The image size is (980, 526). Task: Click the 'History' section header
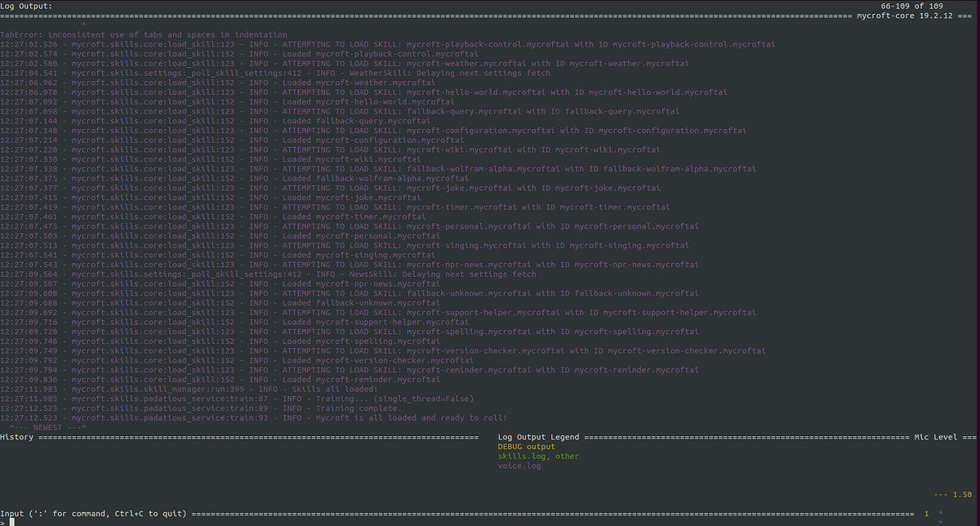point(16,437)
